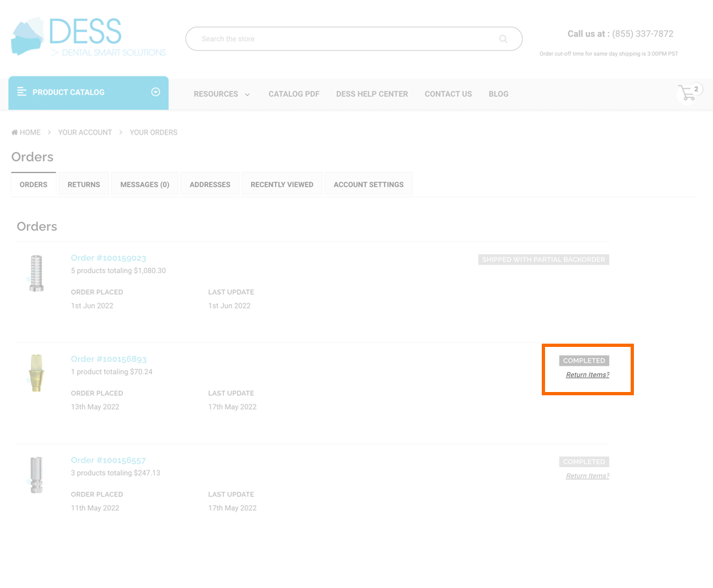Click the gold abutment thumbnail of order #100156893
The width and height of the screenshot is (713, 588).
point(37,373)
